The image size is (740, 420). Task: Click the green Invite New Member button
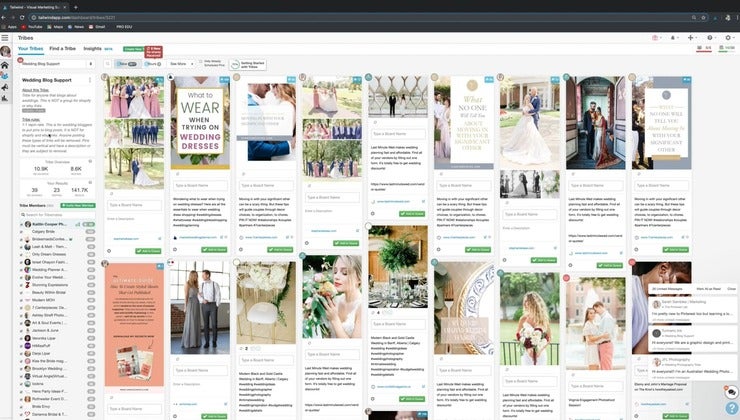[x=78, y=206]
